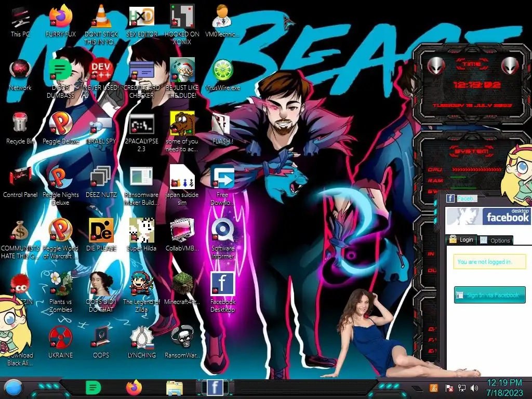
Task: Switch to Login tab in Facebook Desktop
Action: coord(461,240)
